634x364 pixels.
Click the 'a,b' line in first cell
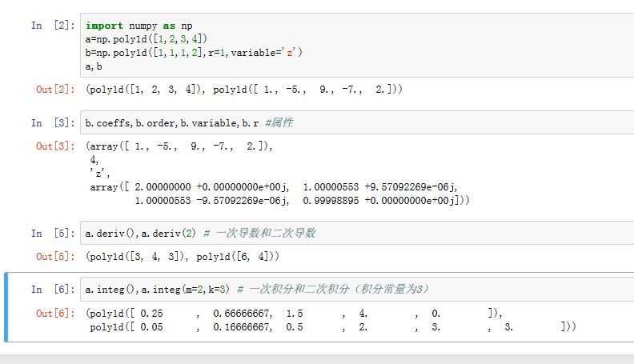pos(94,66)
